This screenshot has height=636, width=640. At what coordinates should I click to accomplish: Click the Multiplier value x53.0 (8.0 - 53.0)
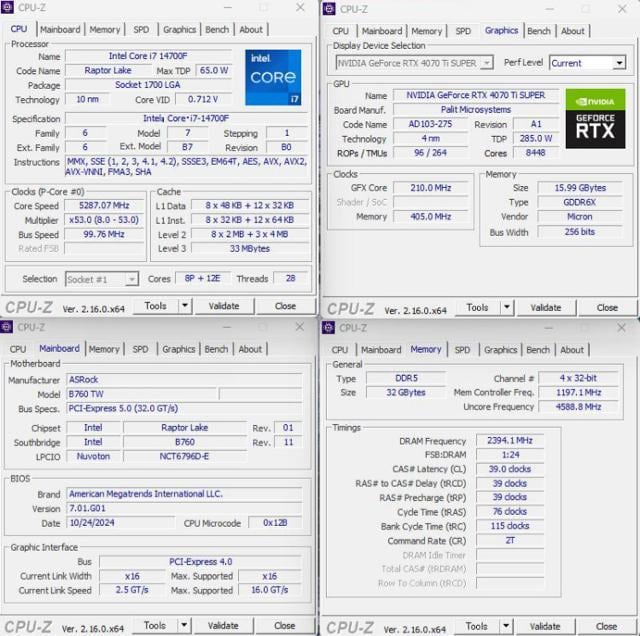coord(104,220)
